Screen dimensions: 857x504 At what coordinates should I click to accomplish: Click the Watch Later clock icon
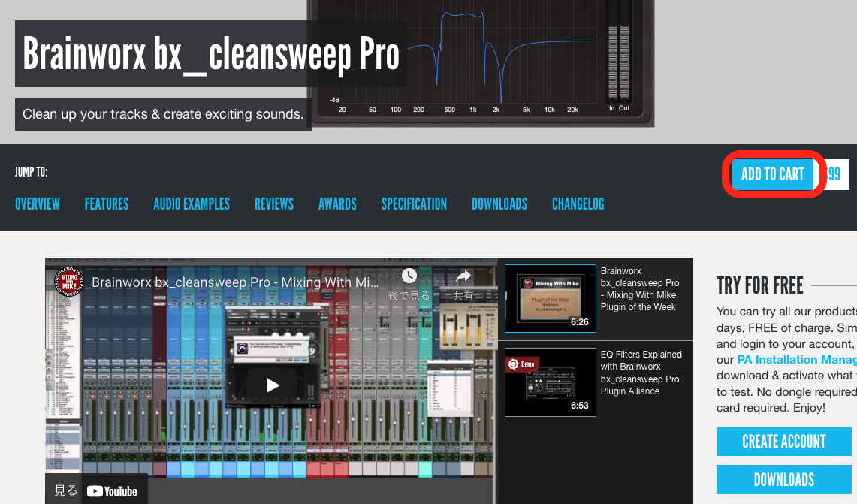[409, 276]
